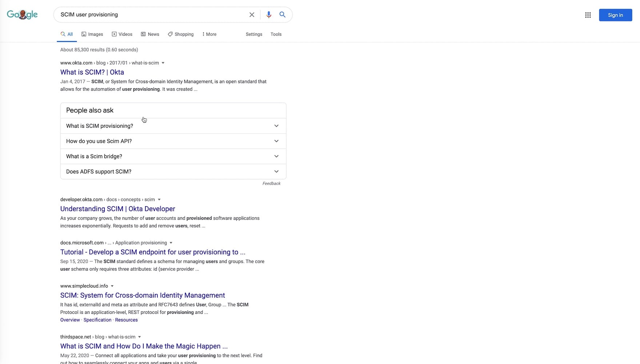Image resolution: width=640 pixels, height=364 pixels.
Task: Open the Google apps grid
Action: click(x=588, y=15)
